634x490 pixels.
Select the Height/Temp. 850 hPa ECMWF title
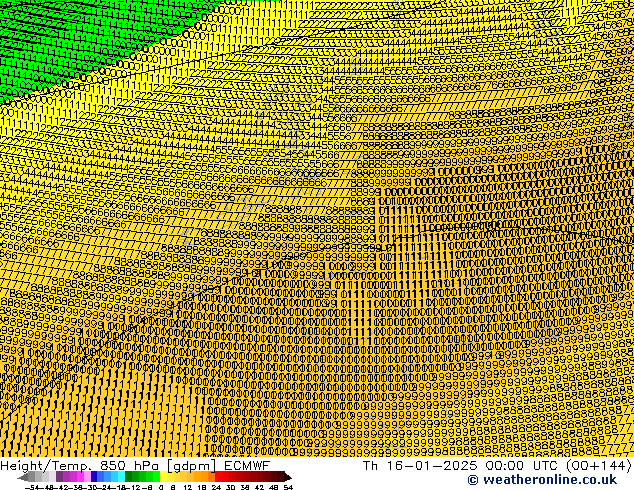[135, 465]
